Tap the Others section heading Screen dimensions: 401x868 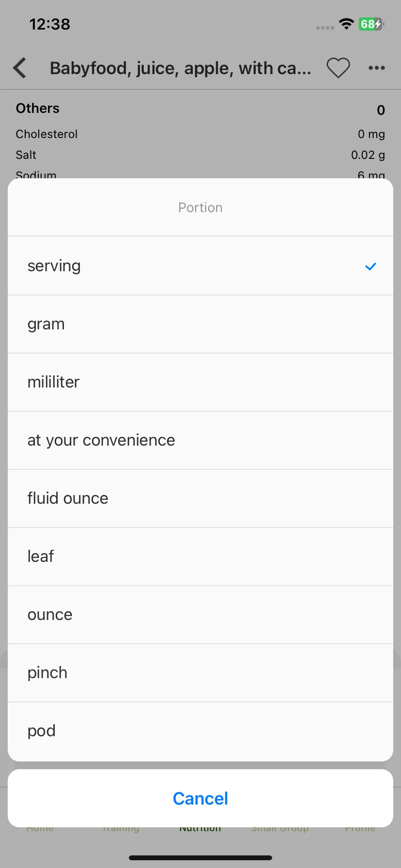38,108
